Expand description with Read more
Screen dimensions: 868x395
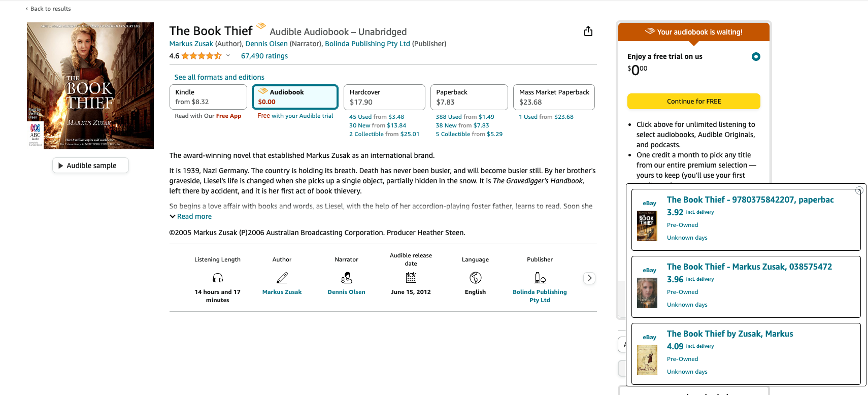190,216
